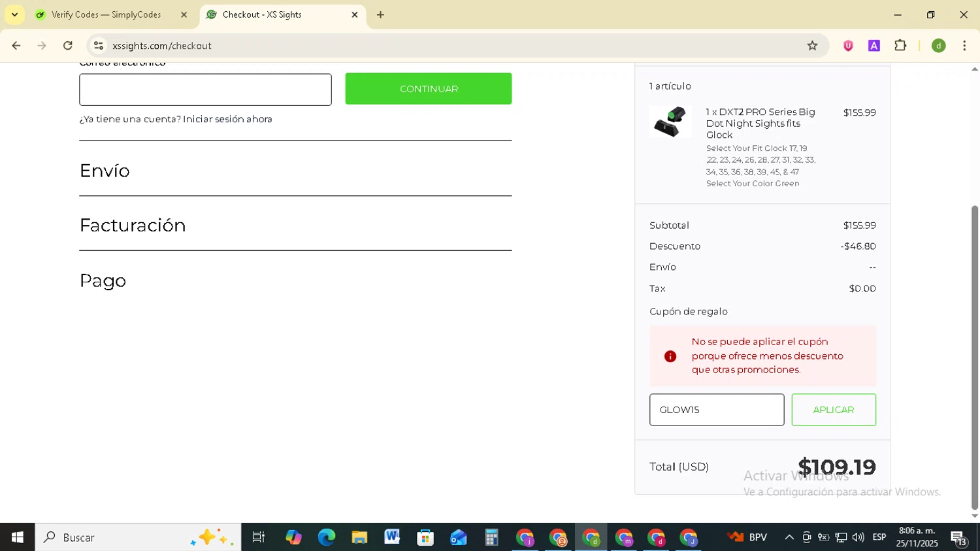Screen dimensions: 980x551
Task: Expand the Envío section heading
Action: coord(105,171)
